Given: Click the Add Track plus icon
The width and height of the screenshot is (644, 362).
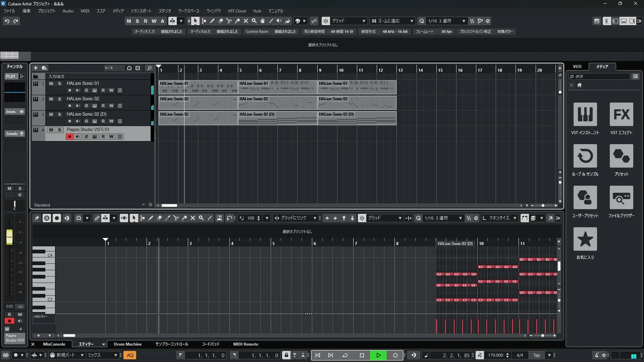Looking at the screenshot, I should click(36, 68).
